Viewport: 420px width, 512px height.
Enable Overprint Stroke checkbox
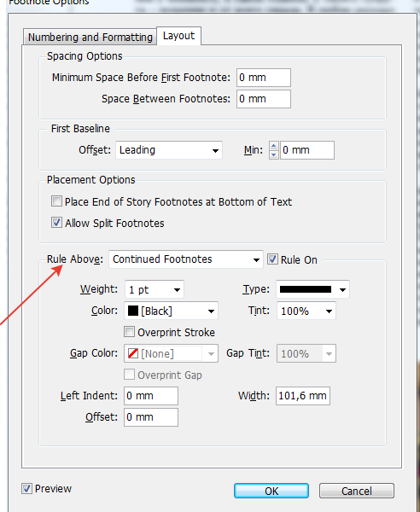click(129, 332)
